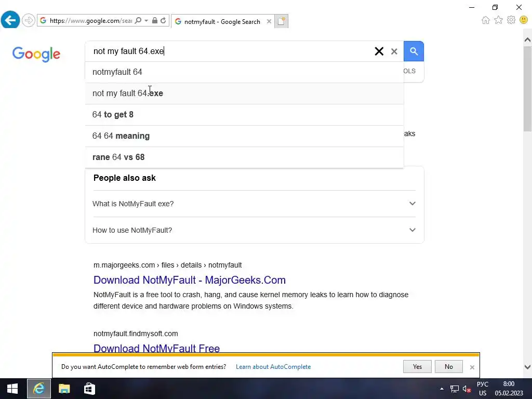Click the small gray X in search box
The width and height of the screenshot is (532, 399).
(394, 51)
